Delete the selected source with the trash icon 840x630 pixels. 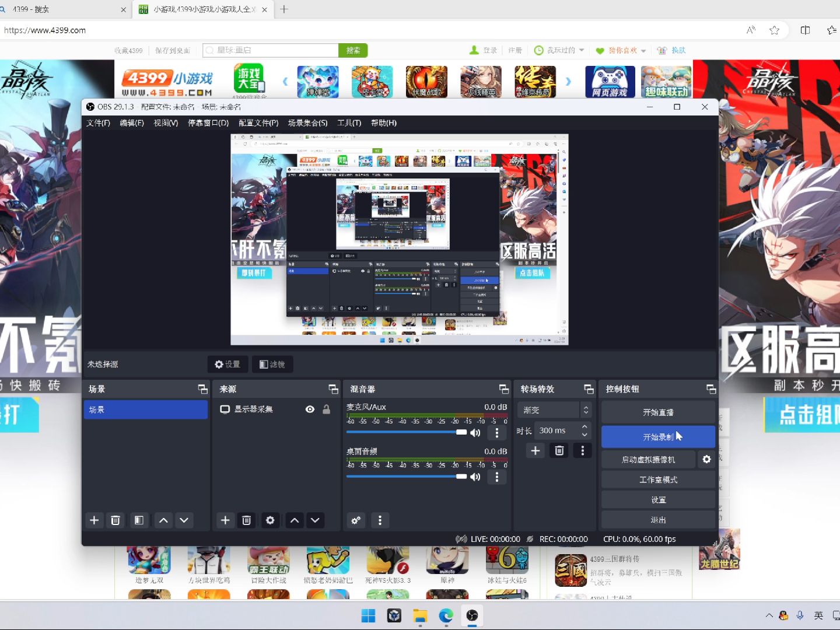click(x=247, y=520)
